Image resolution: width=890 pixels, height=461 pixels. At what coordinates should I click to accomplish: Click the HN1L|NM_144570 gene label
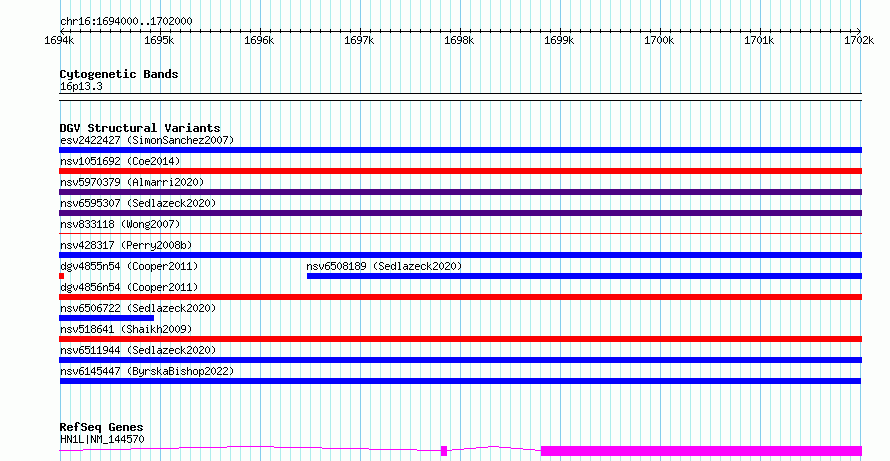[102, 439]
